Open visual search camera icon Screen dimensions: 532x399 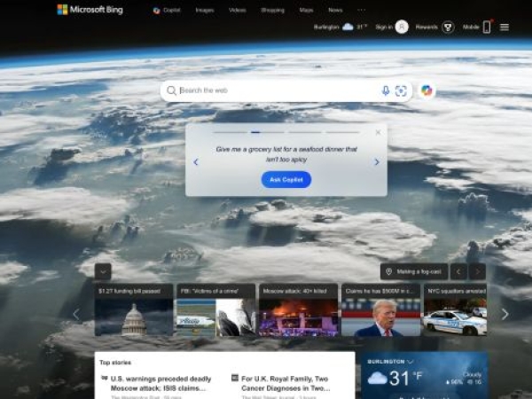tap(401, 90)
